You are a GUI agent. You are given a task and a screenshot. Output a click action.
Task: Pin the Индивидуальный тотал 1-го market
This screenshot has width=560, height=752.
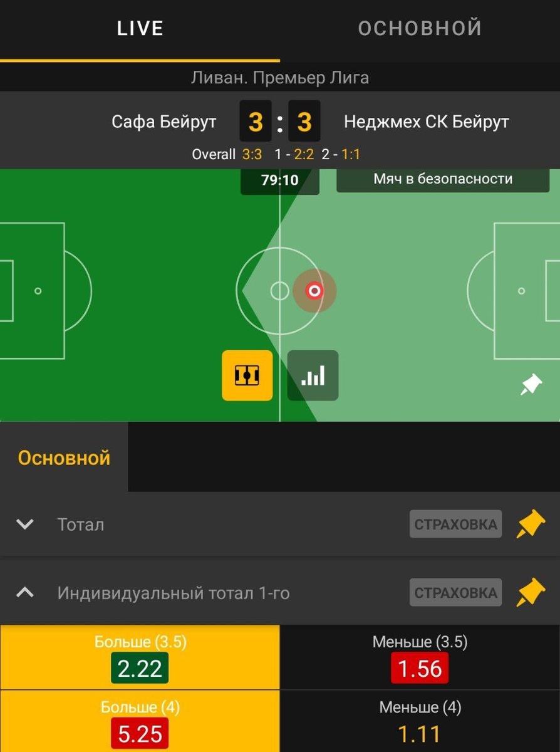(531, 593)
